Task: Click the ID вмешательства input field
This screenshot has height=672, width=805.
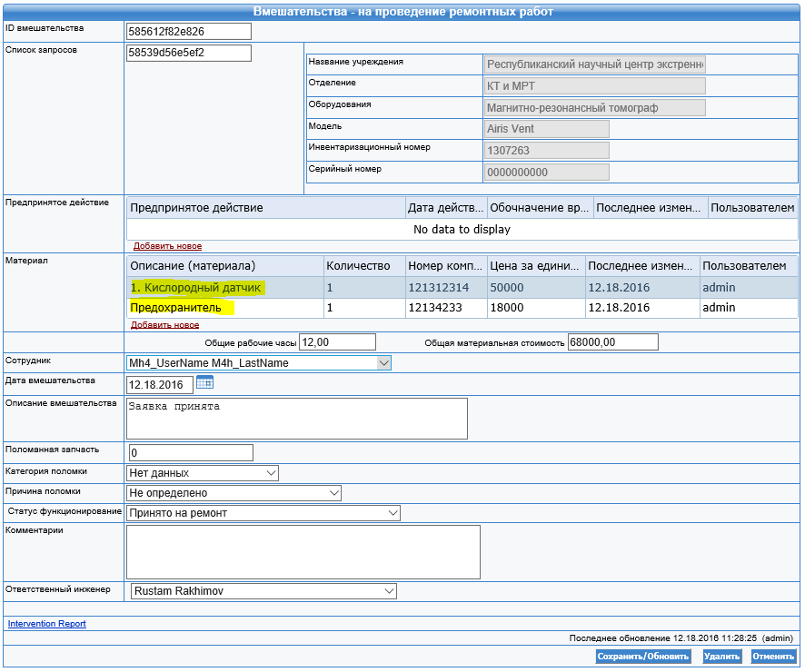Action: (189, 31)
